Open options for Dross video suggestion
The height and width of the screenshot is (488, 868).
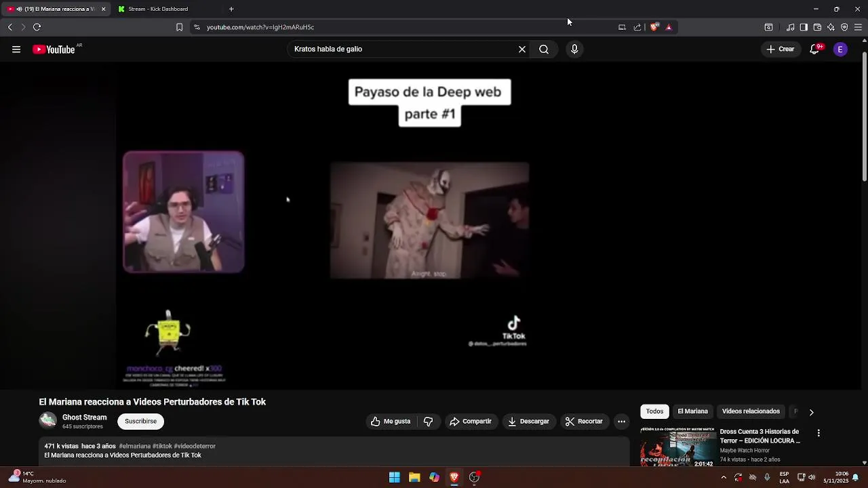coord(818,433)
